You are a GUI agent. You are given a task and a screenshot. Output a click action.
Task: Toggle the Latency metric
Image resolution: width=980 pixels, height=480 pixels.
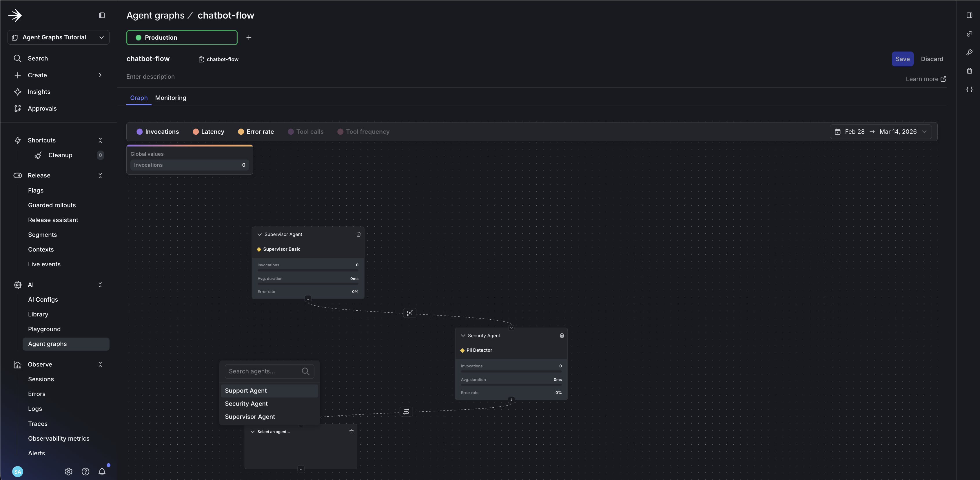pos(208,131)
